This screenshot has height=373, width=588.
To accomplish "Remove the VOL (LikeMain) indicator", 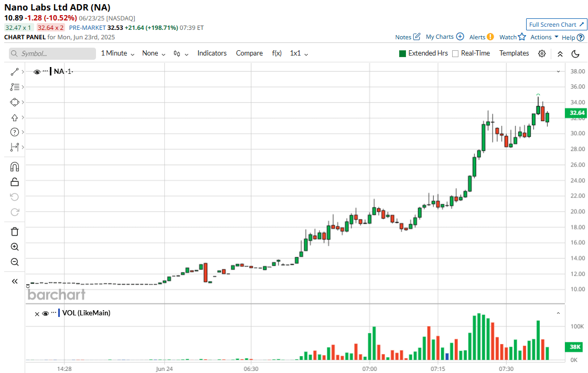I will (37, 314).
